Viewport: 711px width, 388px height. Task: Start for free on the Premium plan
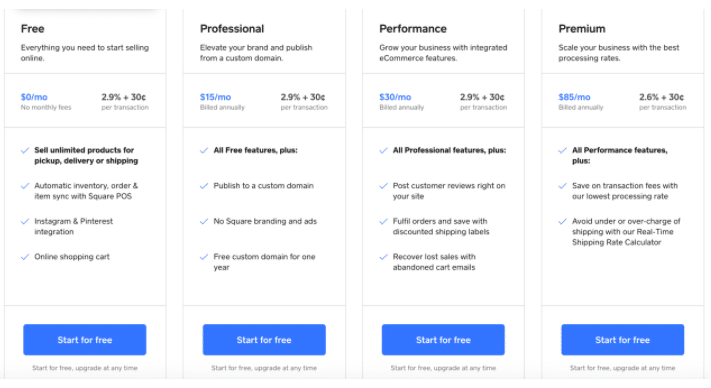pyautogui.click(x=623, y=340)
